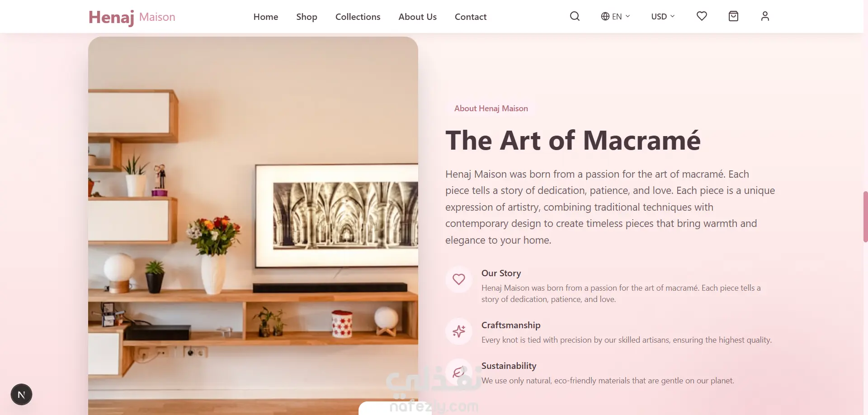Screen dimensions: 868x415
Task: Open the Collections menu item
Action: coord(358,17)
